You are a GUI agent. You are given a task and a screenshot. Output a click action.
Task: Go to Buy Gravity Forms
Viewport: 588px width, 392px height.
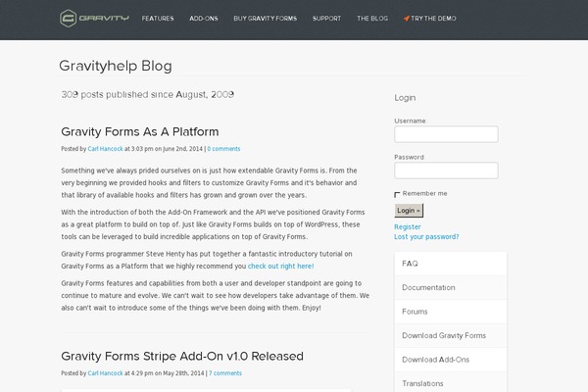pos(266,19)
